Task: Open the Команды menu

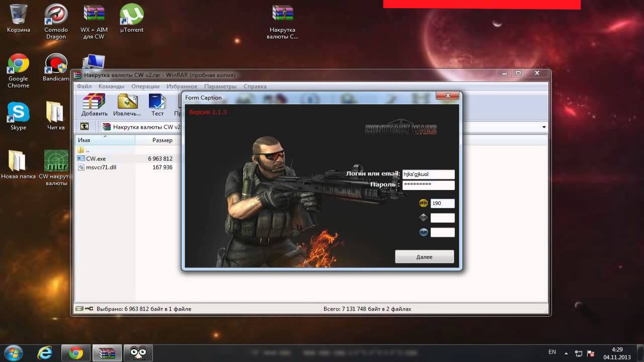Action: 111,86
